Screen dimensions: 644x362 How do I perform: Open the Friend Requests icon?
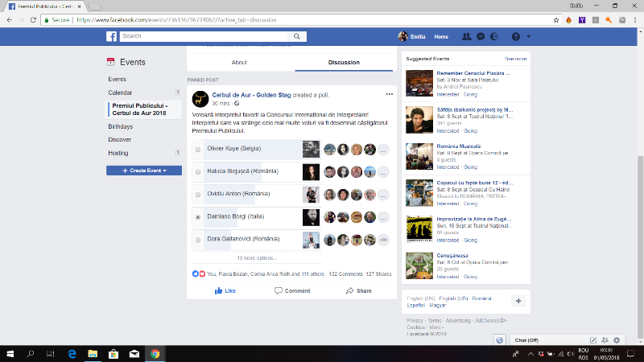467,37
